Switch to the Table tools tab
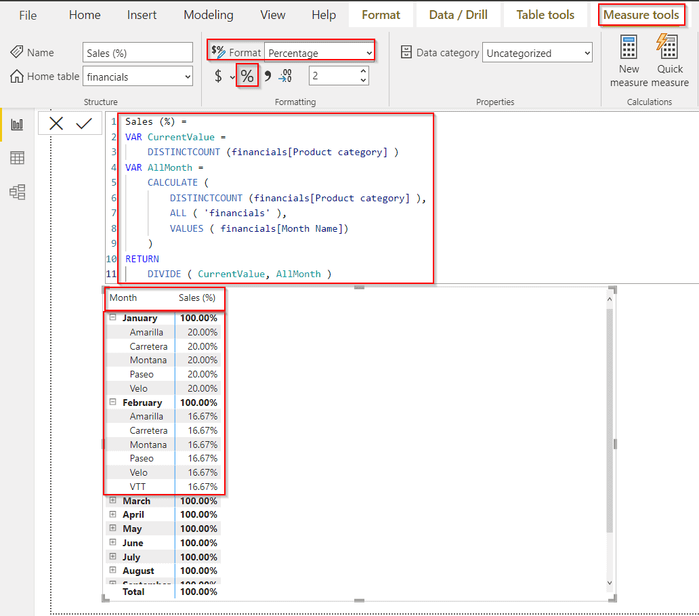This screenshot has width=699, height=616. (545, 15)
